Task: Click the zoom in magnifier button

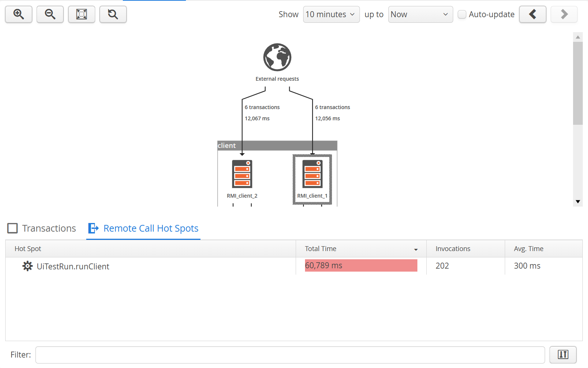Action: [x=19, y=14]
